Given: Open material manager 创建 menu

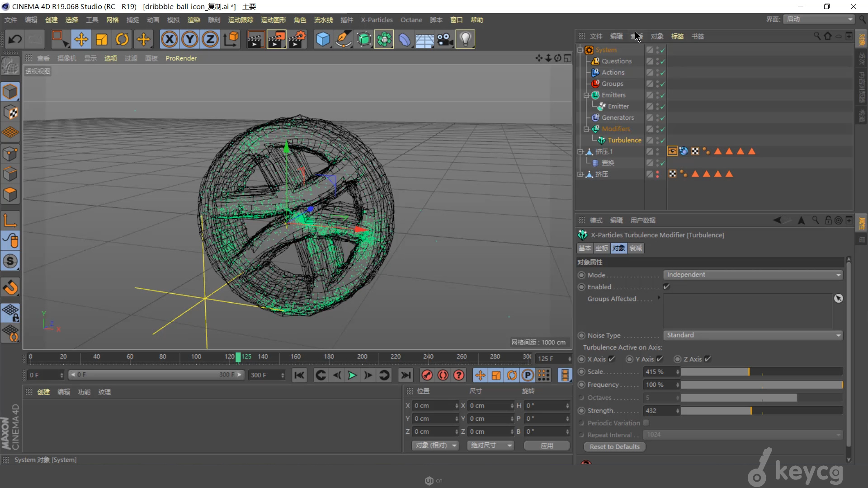Looking at the screenshot, I should pos(43,392).
